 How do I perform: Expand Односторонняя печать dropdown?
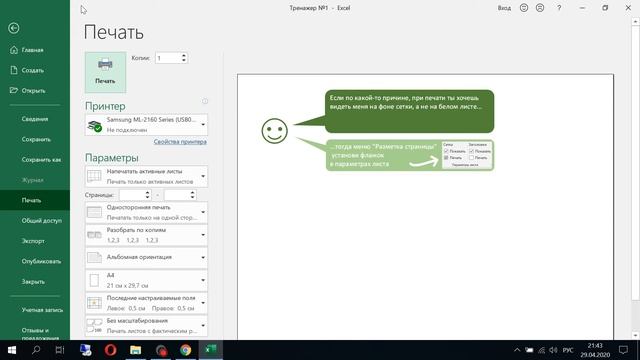(146, 212)
